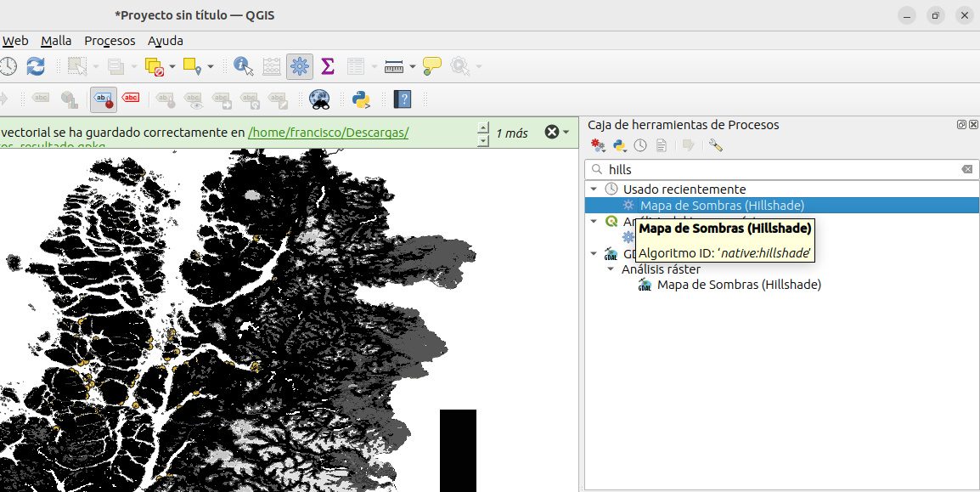Open the /home/francisco/Descargas/ link
The image size is (980, 492).
pos(328,133)
